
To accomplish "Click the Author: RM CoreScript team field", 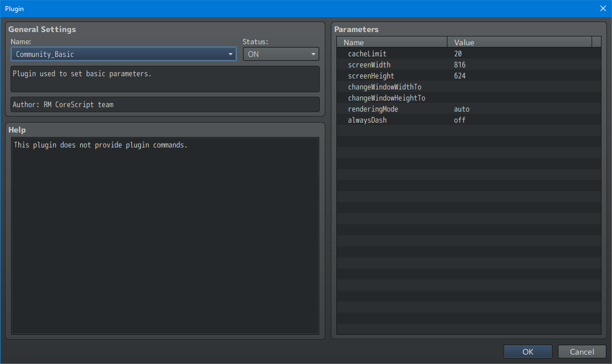I will (165, 104).
